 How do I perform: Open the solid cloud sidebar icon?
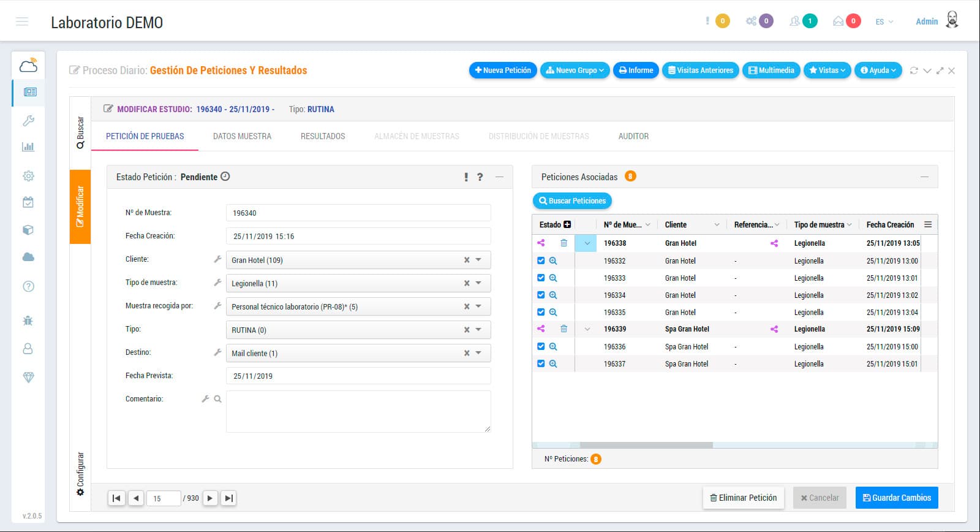(28, 257)
